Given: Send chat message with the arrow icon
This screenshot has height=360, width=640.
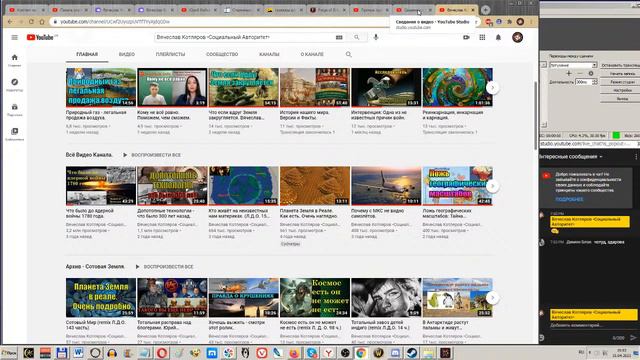Looking at the screenshot, I should 633,338.
